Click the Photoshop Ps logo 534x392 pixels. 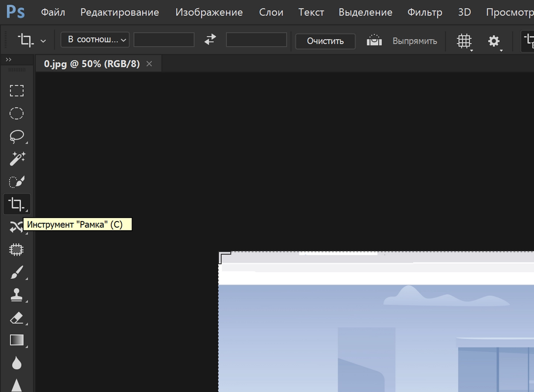pos(16,12)
